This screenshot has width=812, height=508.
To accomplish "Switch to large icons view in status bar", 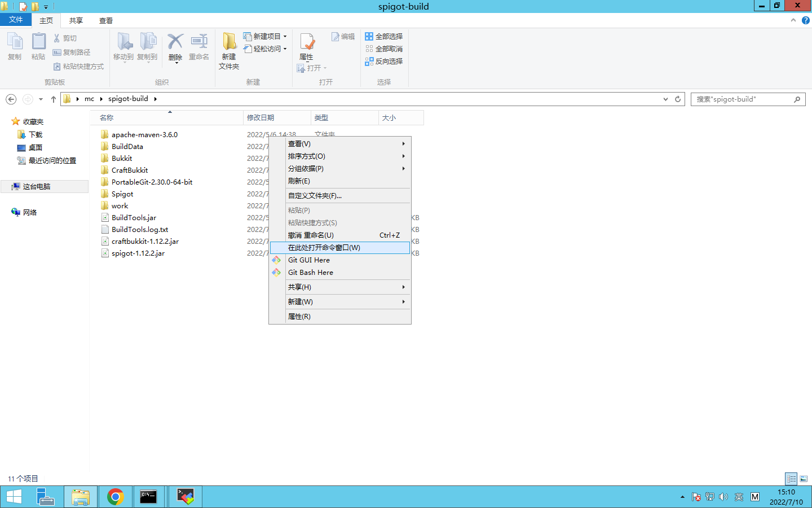I will point(804,479).
